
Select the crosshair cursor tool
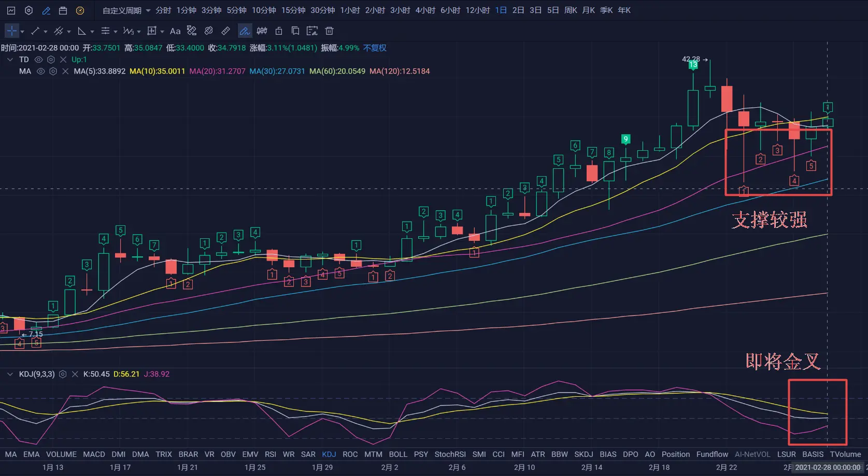[12, 31]
